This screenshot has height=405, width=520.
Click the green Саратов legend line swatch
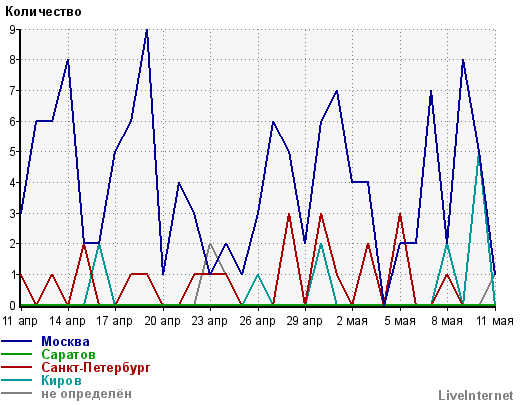pyautogui.click(x=17, y=354)
